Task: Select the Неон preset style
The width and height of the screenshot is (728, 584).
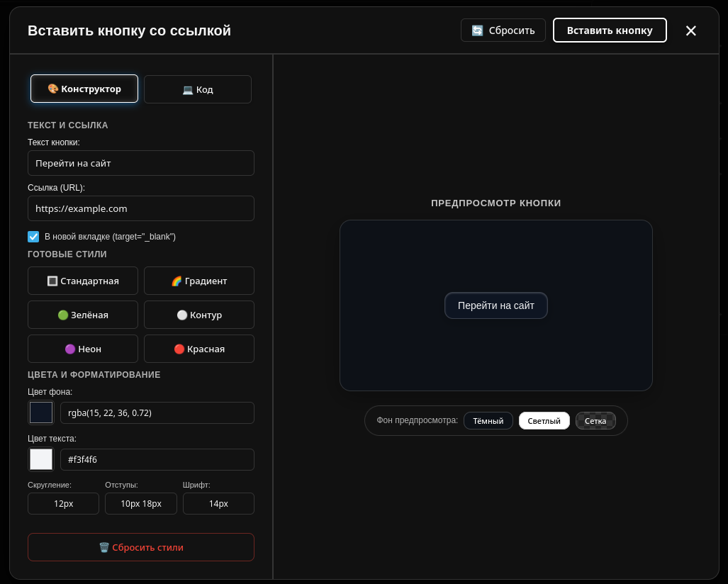Action: coord(83,349)
